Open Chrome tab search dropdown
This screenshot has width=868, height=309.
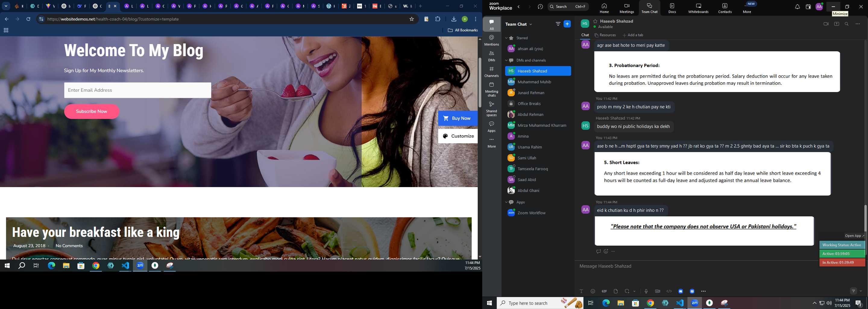click(6, 6)
